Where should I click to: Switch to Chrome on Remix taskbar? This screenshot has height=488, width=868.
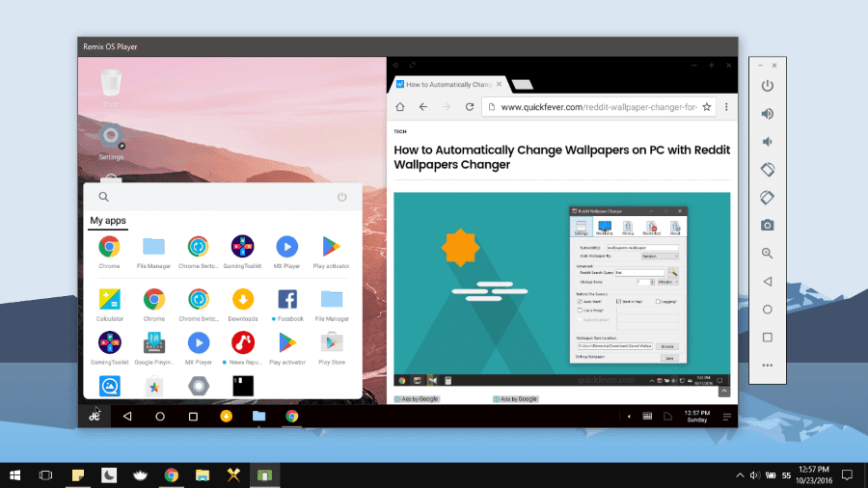pos(291,416)
